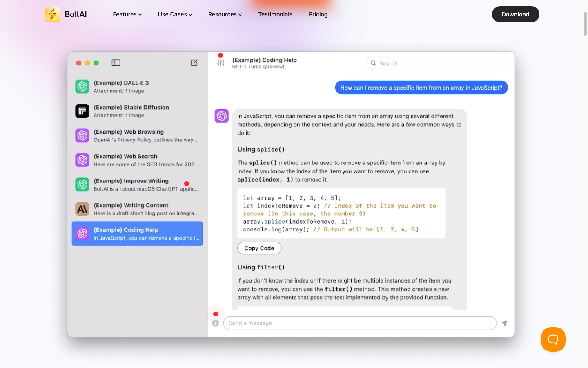588x368 pixels.
Task: Click the Using splice() heading
Action: [x=261, y=149]
